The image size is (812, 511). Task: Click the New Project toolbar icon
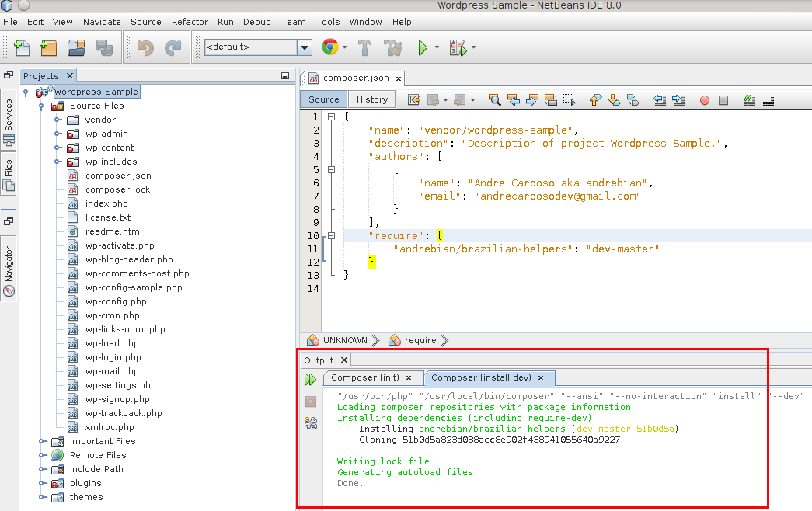[48, 47]
